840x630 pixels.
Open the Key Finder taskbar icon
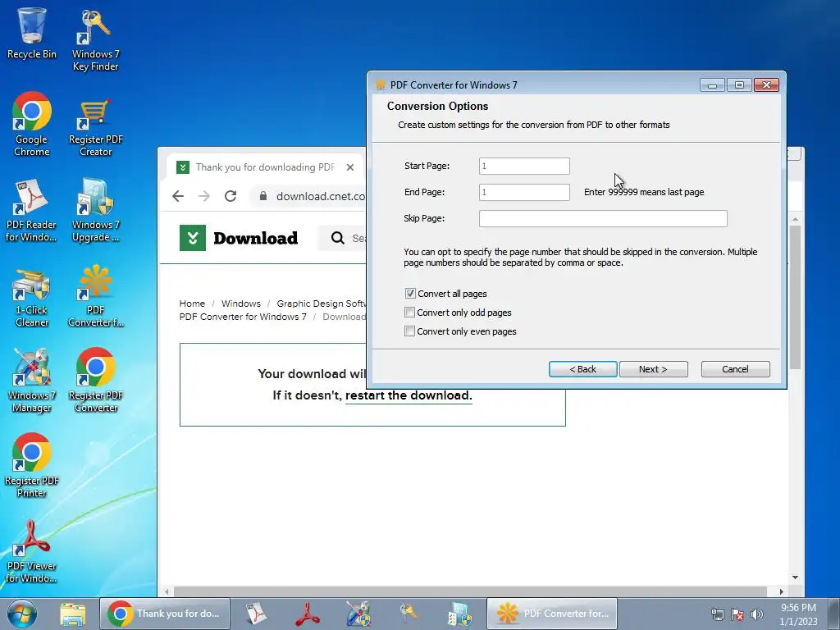pos(409,614)
